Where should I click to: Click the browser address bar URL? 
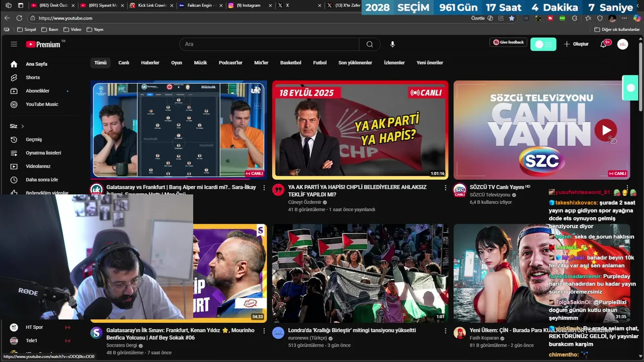pos(65,18)
